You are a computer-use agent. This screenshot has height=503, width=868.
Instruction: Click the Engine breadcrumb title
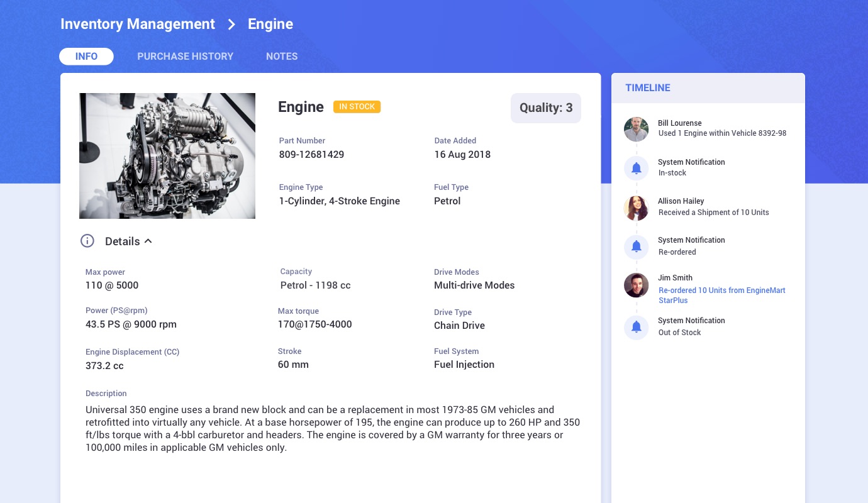[270, 25]
